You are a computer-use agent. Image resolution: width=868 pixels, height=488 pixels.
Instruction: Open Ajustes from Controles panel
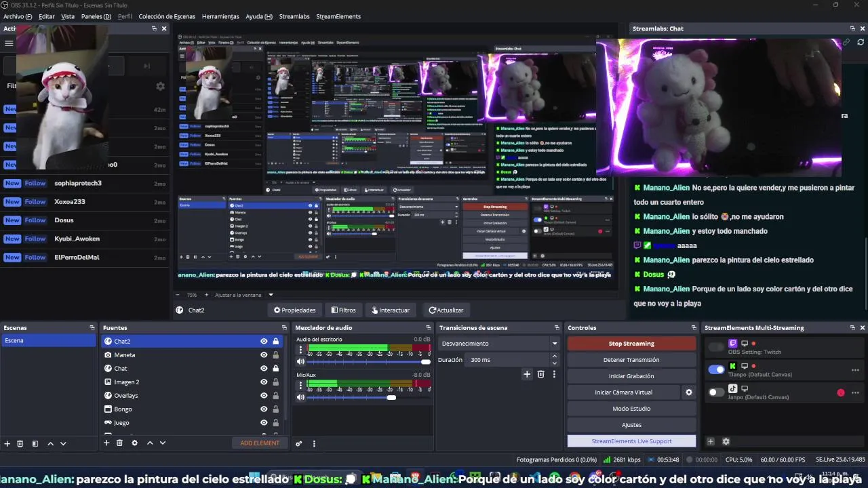click(x=631, y=425)
